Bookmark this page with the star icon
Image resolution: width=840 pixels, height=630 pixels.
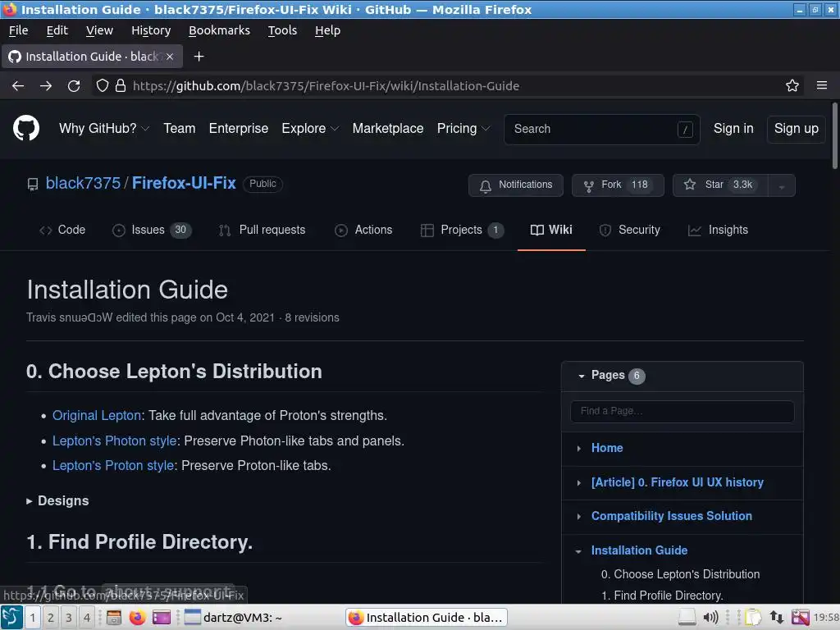coord(792,85)
